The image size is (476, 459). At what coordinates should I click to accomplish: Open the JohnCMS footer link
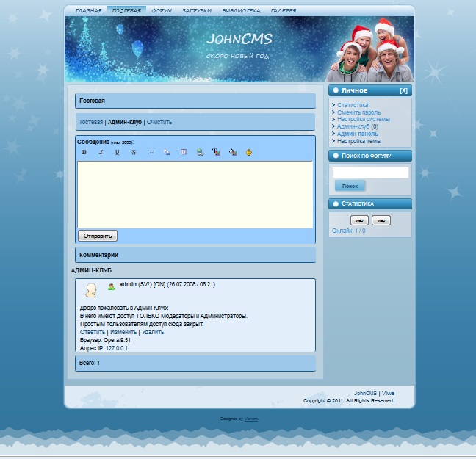point(365,393)
